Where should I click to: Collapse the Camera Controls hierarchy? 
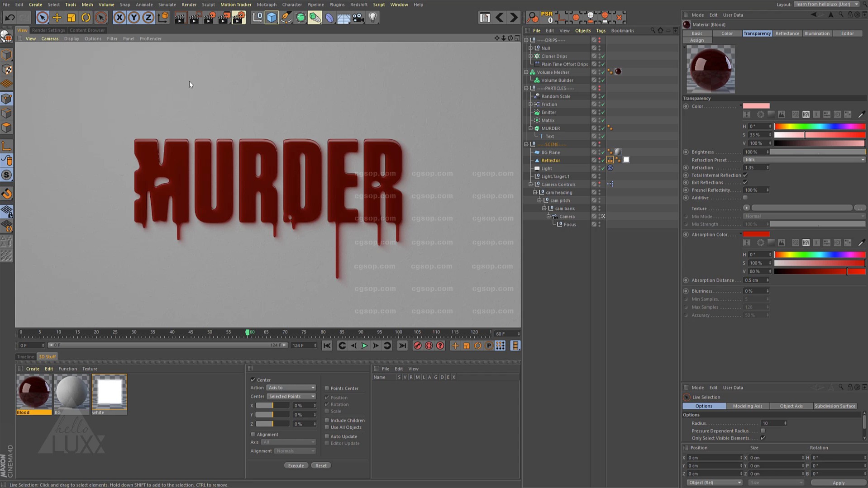point(531,185)
